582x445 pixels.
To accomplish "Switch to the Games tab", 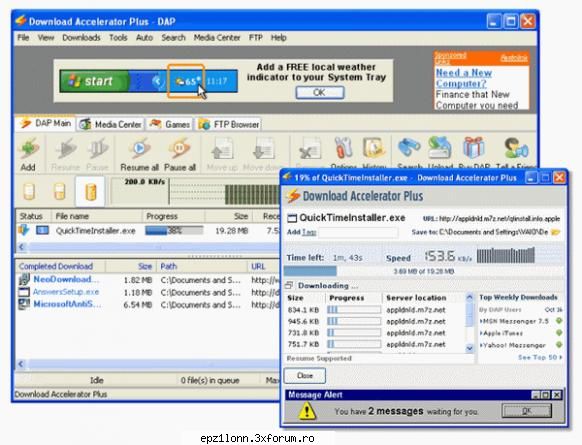I will (170, 124).
